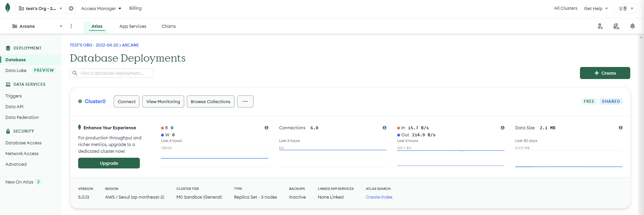Open Data API in the sidebar

[14, 106]
